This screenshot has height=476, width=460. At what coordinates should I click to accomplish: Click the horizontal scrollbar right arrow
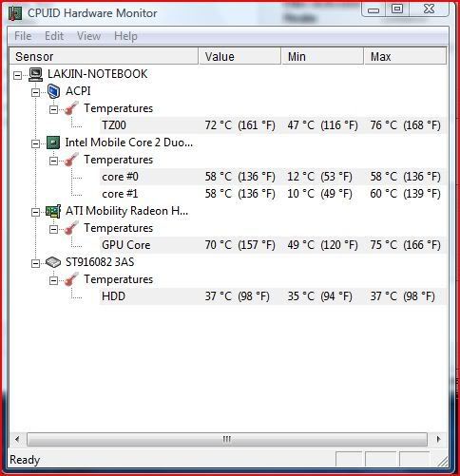[x=438, y=439]
